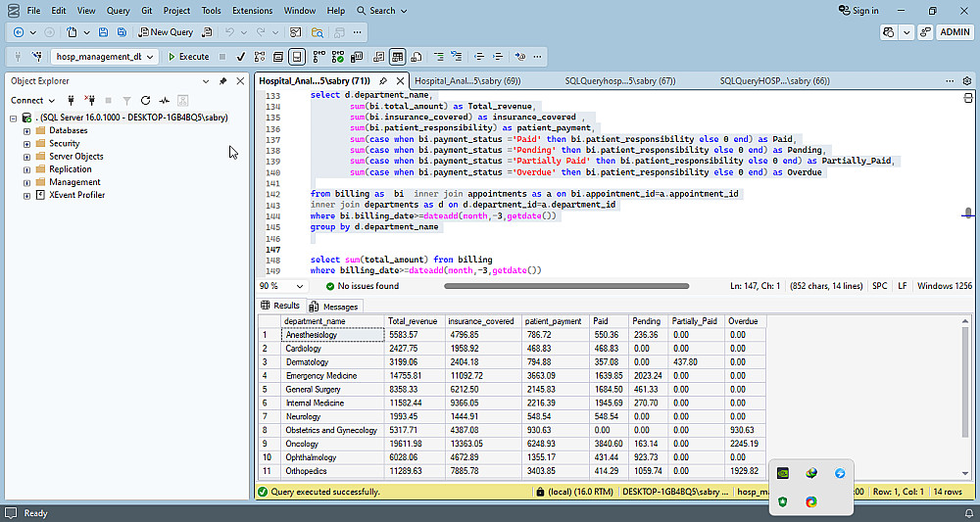Click the Save All toolbar icon
The image size is (980, 522).
(122, 32)
